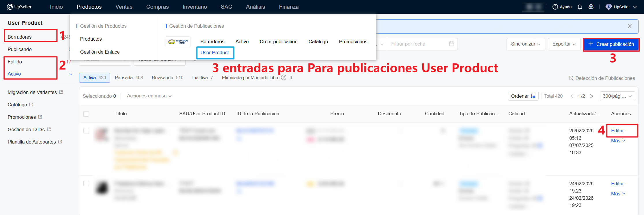The height and width of the screenshot is (215, 644).
Task: Select Promociones in dropdown menu
Action: pyautogui.click(x=353, y=42)
